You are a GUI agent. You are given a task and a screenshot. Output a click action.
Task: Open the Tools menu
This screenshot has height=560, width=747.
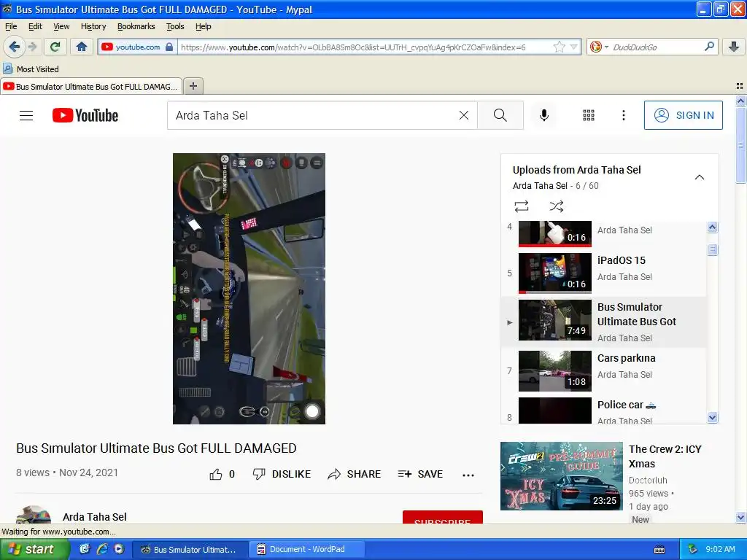point(175,26)
